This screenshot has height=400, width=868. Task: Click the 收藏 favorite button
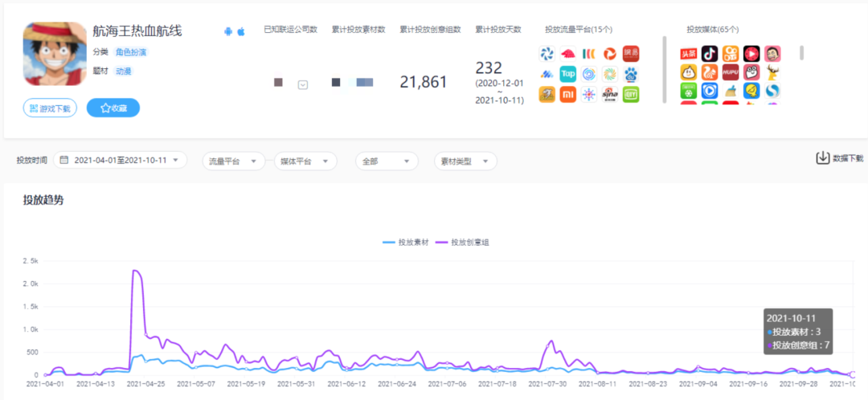(x=113, y=108)
